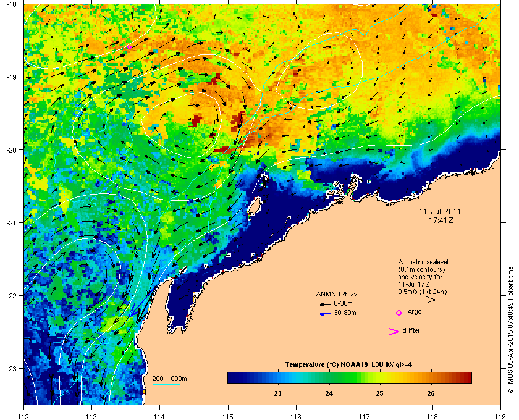The height and width of the screenshot is (420, 519).
Task: Click the '0.5m/s (1kt 24h)' text
Action: pyautogui.click(x=423, y=292)
